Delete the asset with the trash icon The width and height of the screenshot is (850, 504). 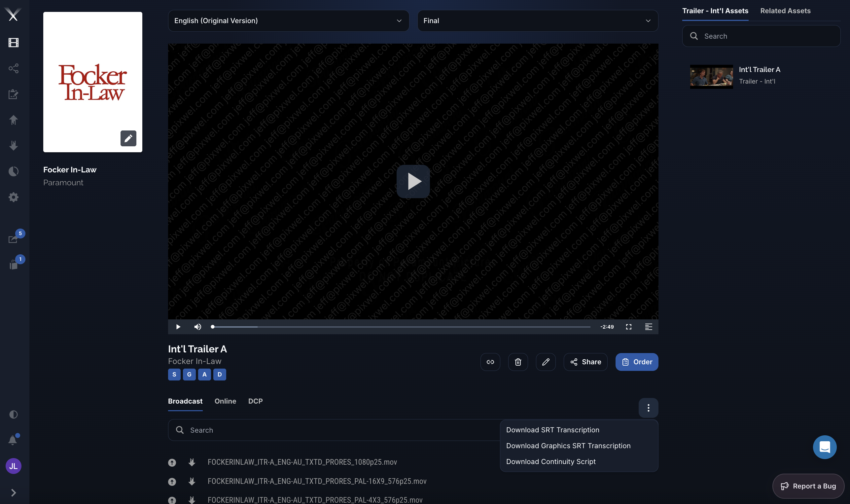[517, 362]
